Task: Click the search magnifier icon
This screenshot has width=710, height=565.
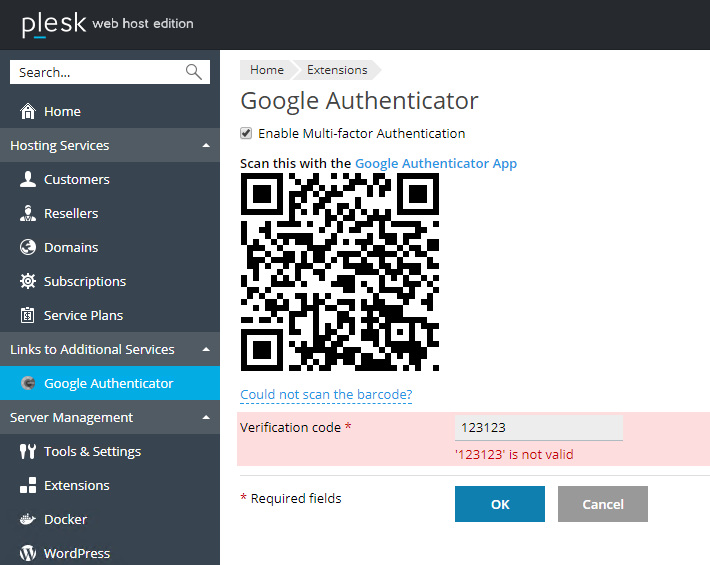Action: click(193, 72)
